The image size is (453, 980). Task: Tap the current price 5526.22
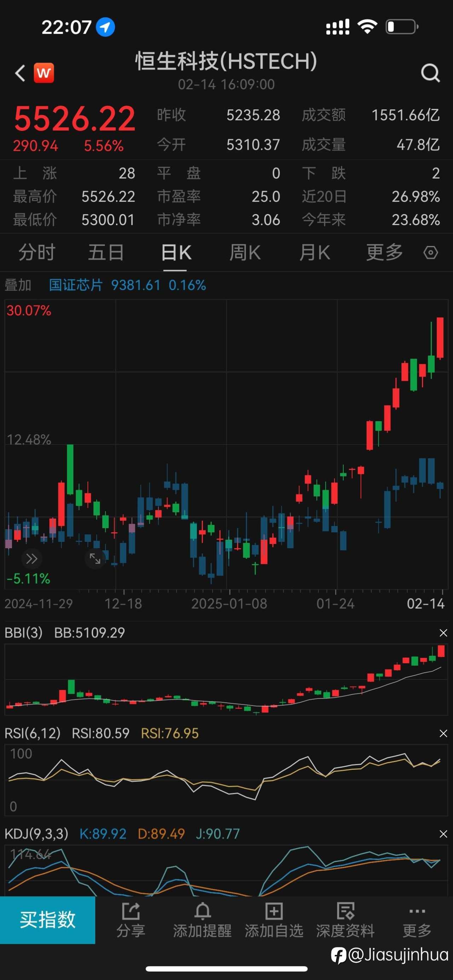75,119
